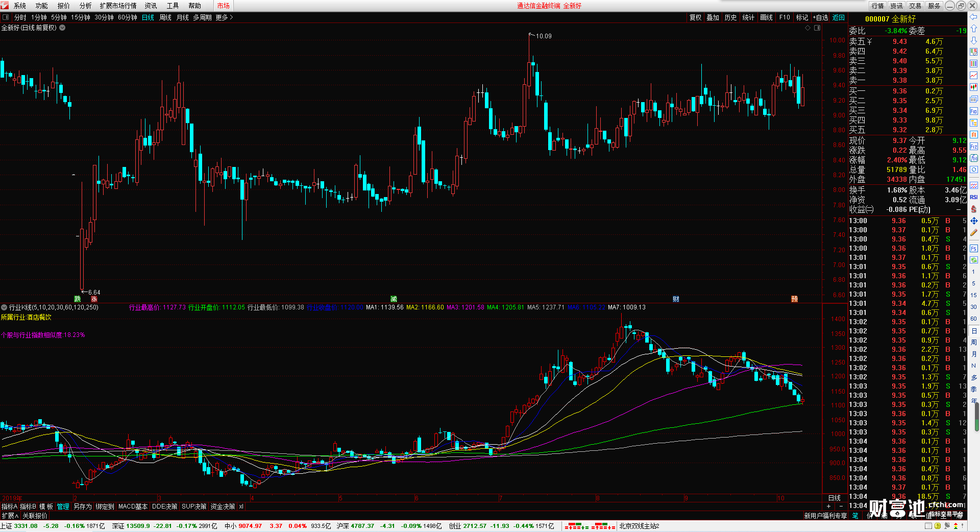The height and width of the screenshot is (532, 980).
Task: Select the 1-minute period in right sidebar
Action: [x=973, y=272]
